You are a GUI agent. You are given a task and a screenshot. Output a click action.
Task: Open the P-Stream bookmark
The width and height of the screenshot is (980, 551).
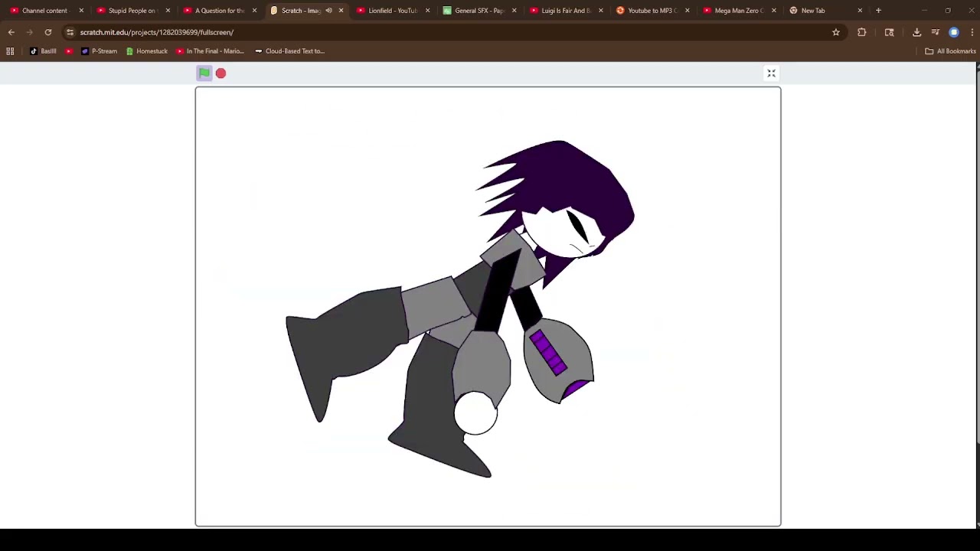point(99,51)
